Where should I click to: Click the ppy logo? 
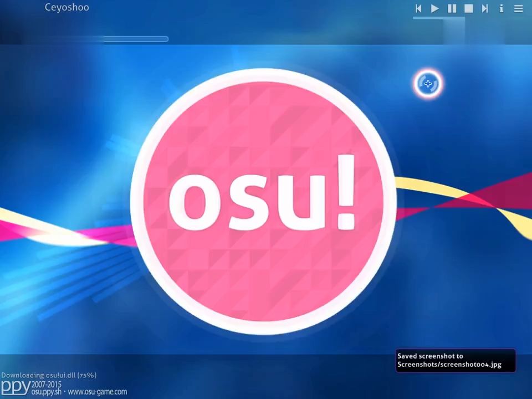15,387
